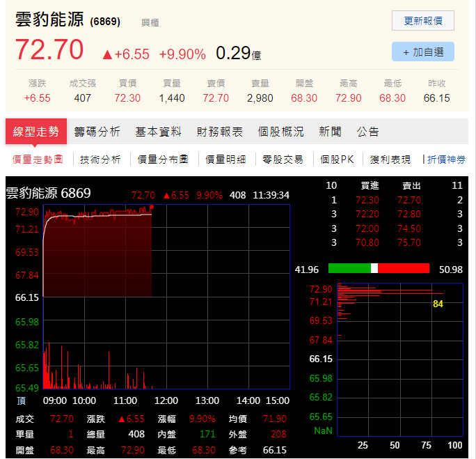Click the 頂 link below the chart
This screenshot has height=459, width=476.
22,401
